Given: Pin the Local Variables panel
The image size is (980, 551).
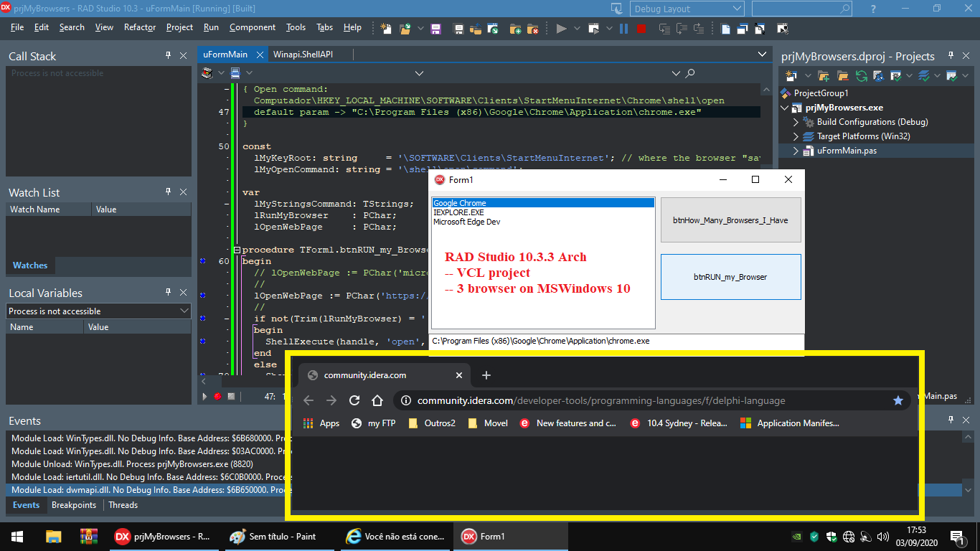Looking at the screenshot, I should [x=169, y=293].
